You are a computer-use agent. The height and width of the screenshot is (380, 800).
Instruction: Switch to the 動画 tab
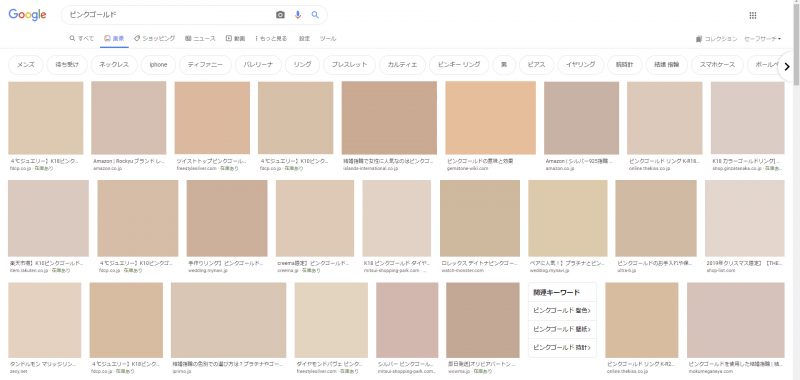235,38
